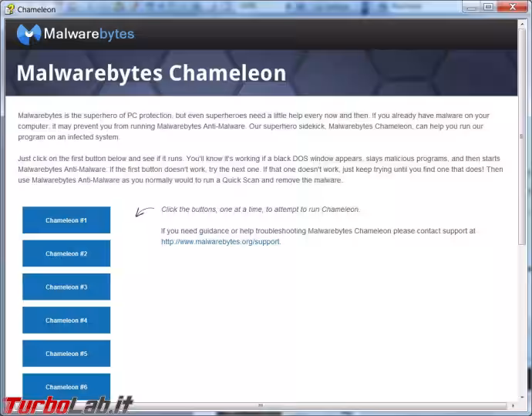Run the Chameleon #2 button
Screen dimensions: 532x416
coord(66,253)
